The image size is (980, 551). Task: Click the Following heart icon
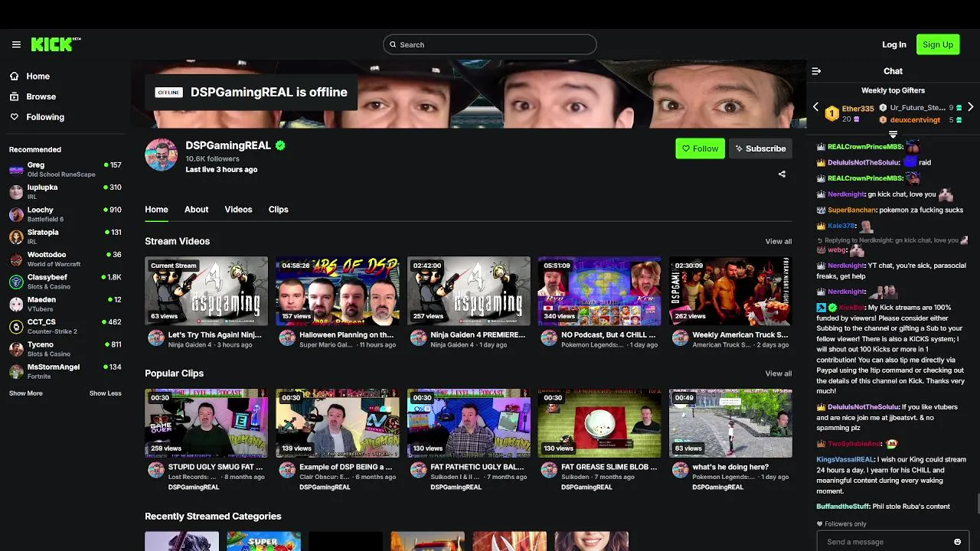[x=15, y=117]
